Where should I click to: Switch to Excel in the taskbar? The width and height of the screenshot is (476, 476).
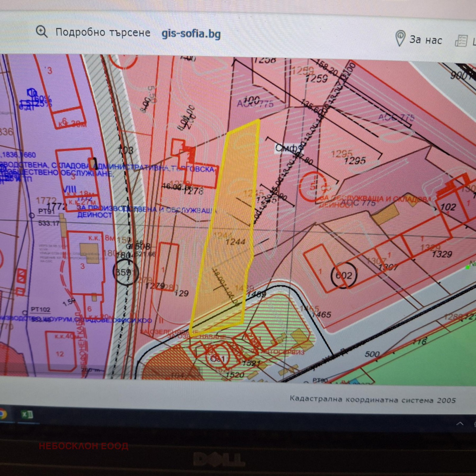click(27, 414)
